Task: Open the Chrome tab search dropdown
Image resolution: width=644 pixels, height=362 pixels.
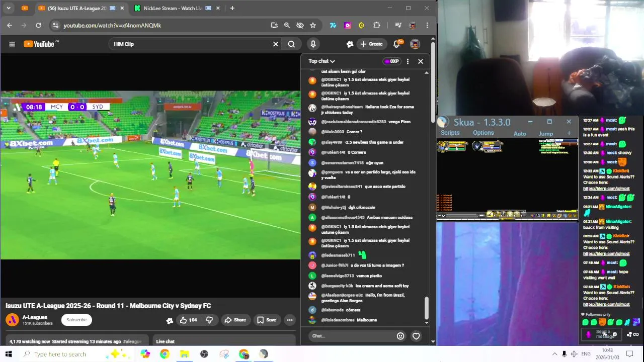Action: click(9, 8)
